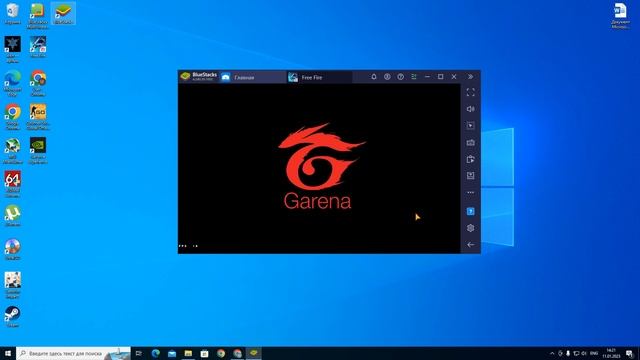640x360 pixels.
Task: Click the BlueStacks volume speaker icon
Action: click(x=471, y=109)
